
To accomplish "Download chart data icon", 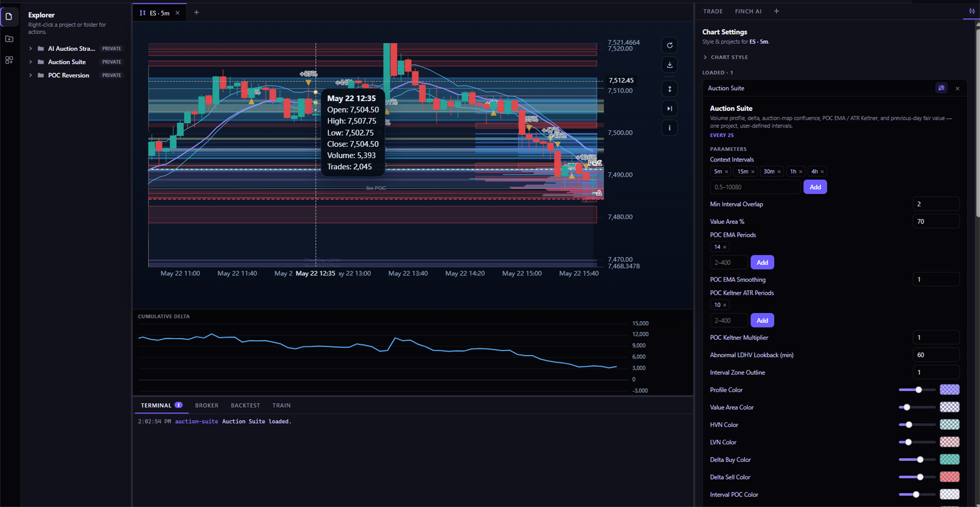I will pyautogui.click(x=670, y=65).
